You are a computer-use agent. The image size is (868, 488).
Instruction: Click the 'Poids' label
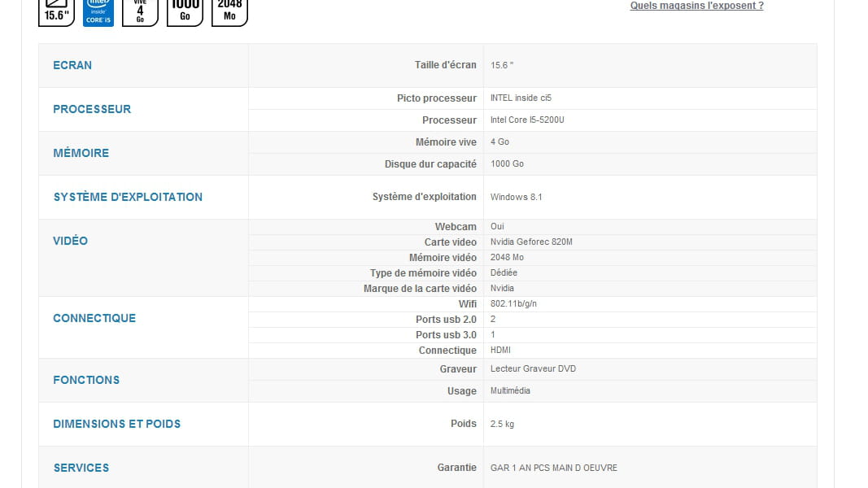tap(464, 423)
